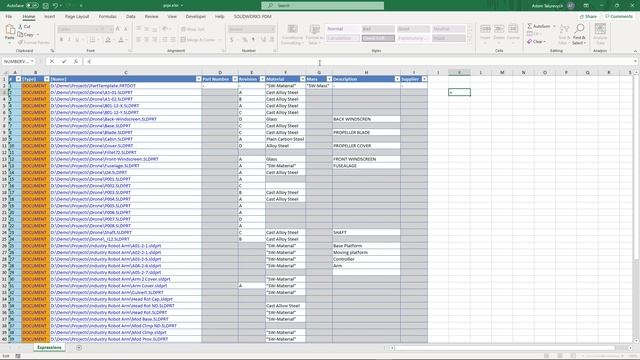Open the number format dropdown
640x360 pixels.
click(273, 29)
